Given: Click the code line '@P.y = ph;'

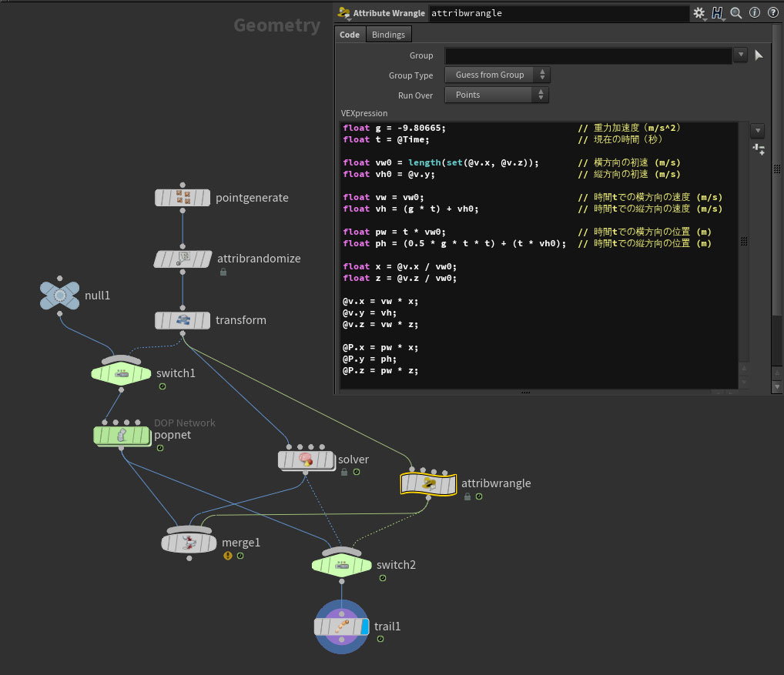Looking at the screenshot, I should [370, 359].
